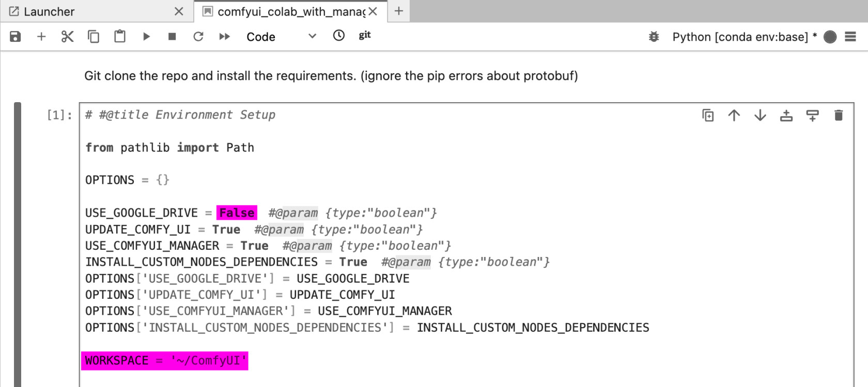Screen dimensions: 868x387
Task: Interrupt the kernel with the stop icon
Action: pos(173,37)
